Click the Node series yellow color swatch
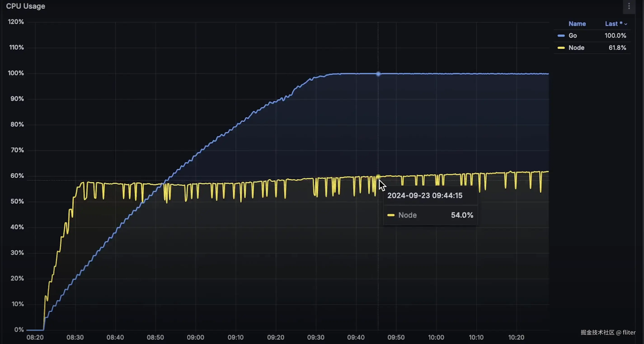This screenshot has height=344, width=644. coord(561,48)
